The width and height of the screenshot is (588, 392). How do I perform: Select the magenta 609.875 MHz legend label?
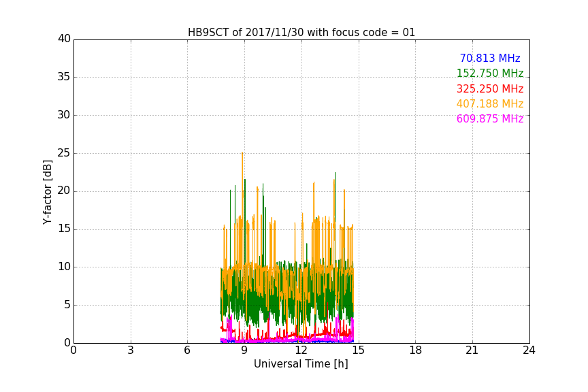pyautogui.click(x=490, y=118)
